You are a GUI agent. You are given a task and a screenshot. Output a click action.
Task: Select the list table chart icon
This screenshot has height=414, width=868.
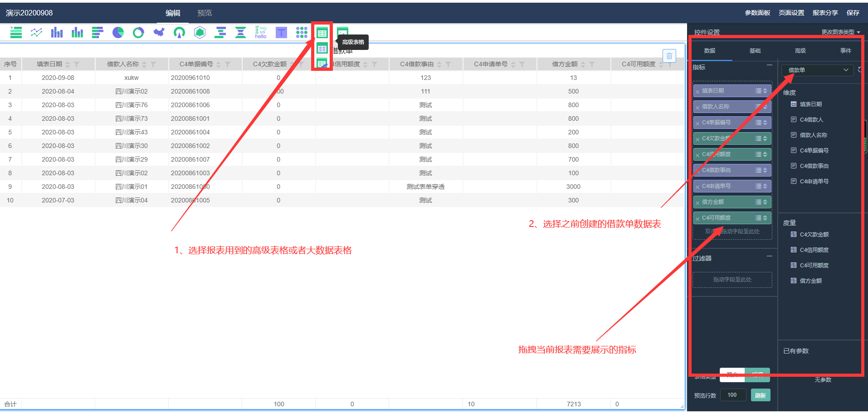(x=16, y=32)
